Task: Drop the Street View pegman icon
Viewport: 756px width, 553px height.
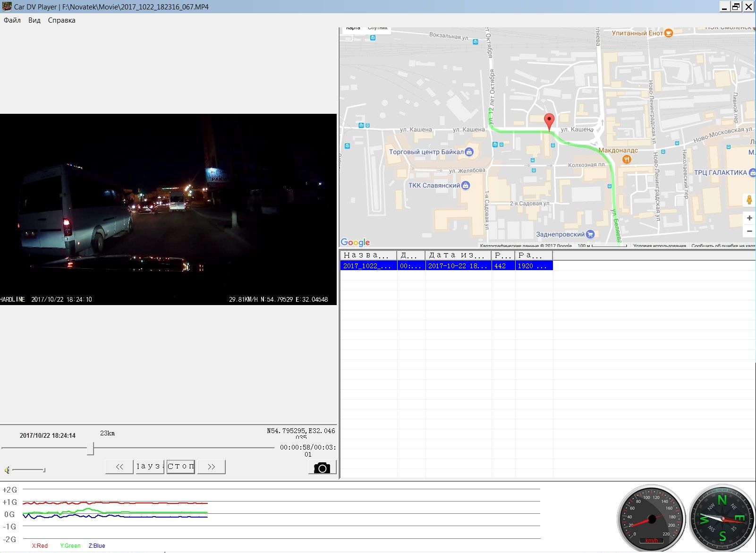Action: pyautogui.click(x=749, y=200)
